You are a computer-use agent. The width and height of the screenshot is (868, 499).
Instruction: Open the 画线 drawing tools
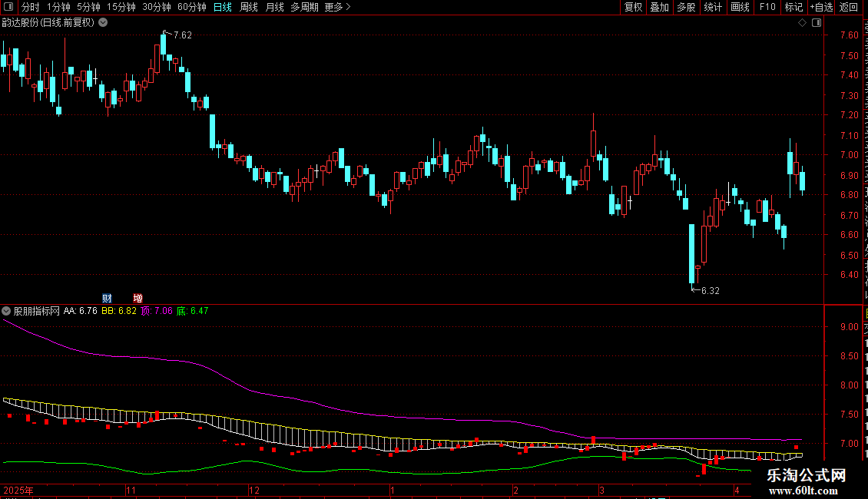click(x=740, y=7)
